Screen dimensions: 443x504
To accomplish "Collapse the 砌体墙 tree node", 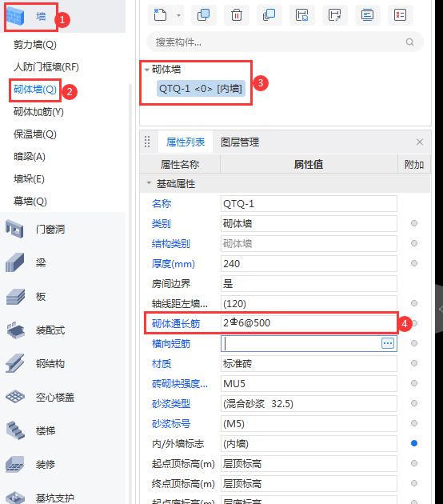I will tap(147, 70).
